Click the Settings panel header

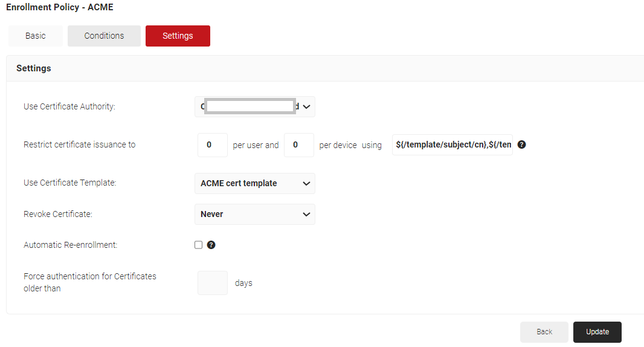34,68
